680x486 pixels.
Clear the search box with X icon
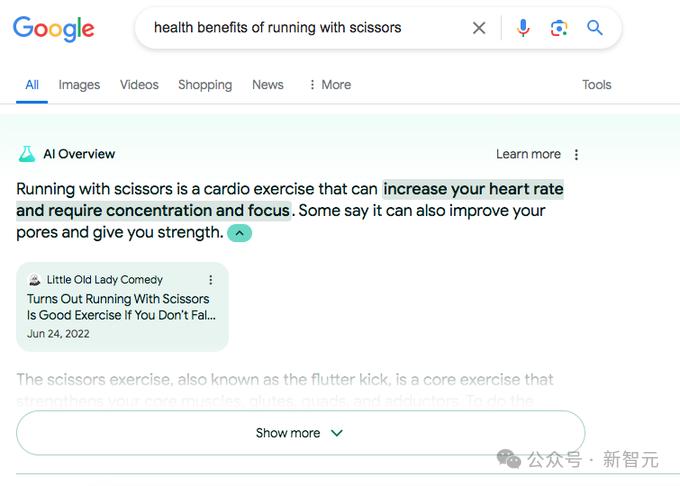pos(479,28)
